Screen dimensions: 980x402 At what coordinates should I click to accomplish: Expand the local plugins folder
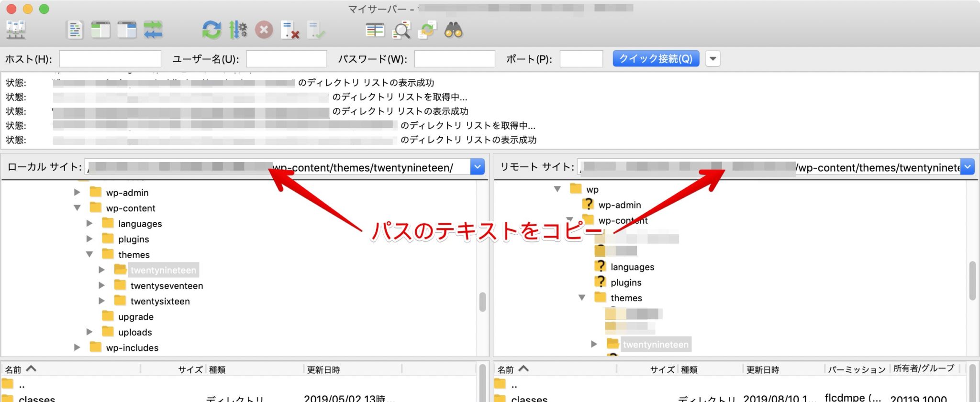[x=89, y=239]
